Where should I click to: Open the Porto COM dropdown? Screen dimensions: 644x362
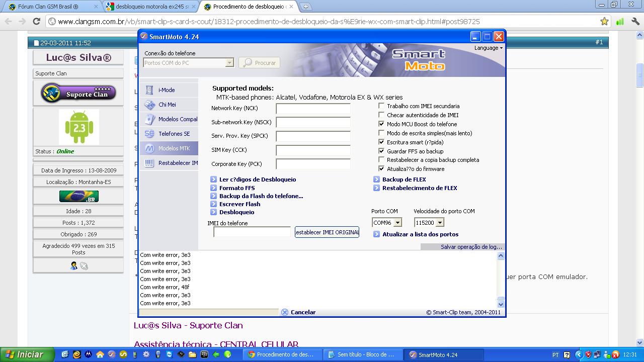click(397, 223)
